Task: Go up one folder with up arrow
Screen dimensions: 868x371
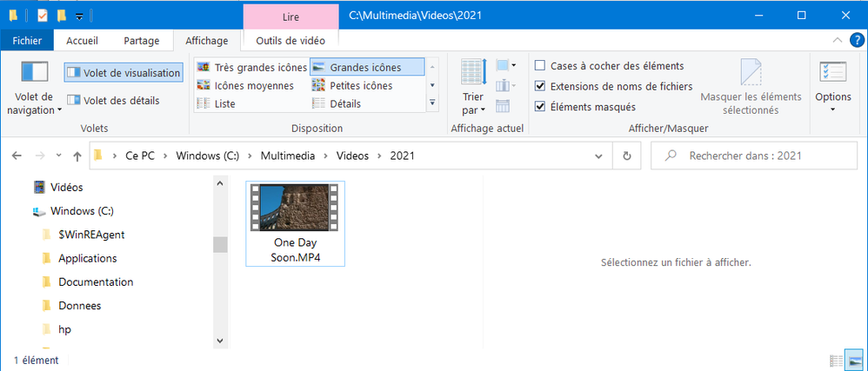Action: [77, 156]
